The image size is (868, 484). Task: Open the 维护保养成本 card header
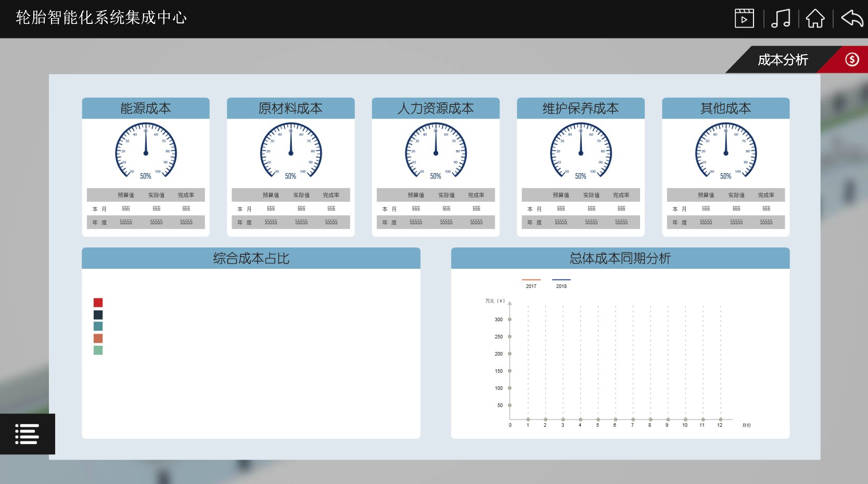pyautogui.click(x=581, y=108)
